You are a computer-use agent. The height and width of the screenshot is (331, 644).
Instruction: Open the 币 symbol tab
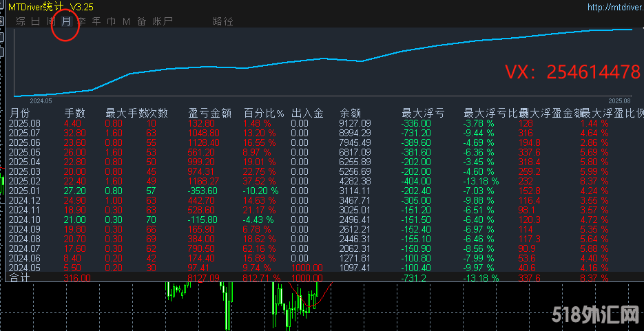point(112,21)
